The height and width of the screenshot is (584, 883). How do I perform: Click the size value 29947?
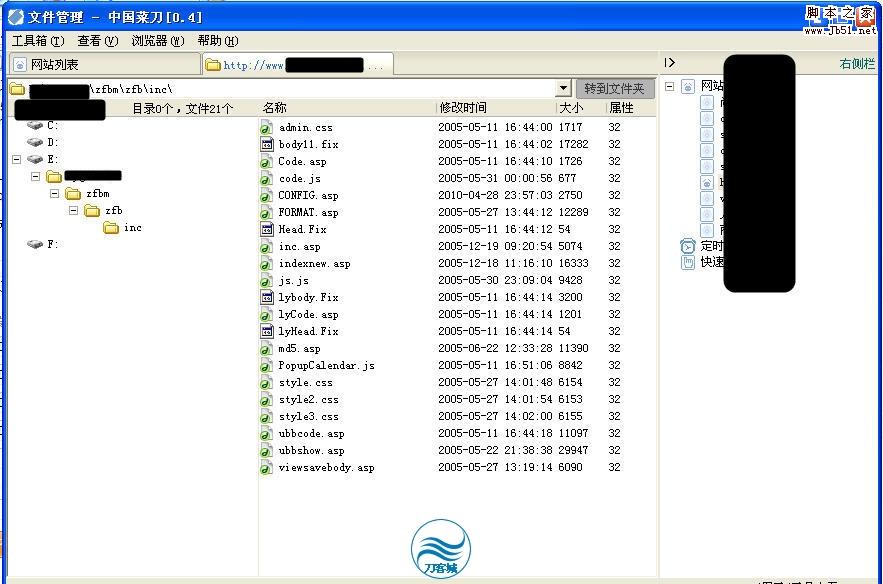pyautogui.click(x=573, y=451)
